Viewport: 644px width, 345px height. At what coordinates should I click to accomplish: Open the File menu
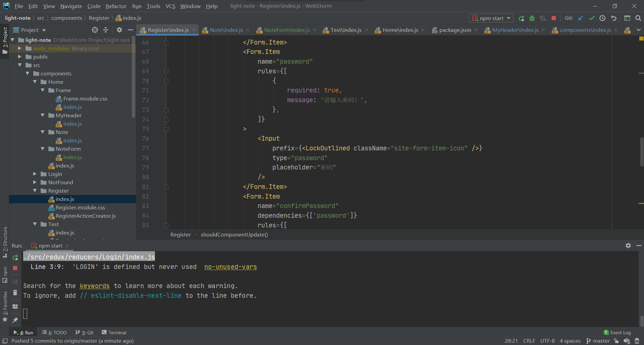(19, 6)
